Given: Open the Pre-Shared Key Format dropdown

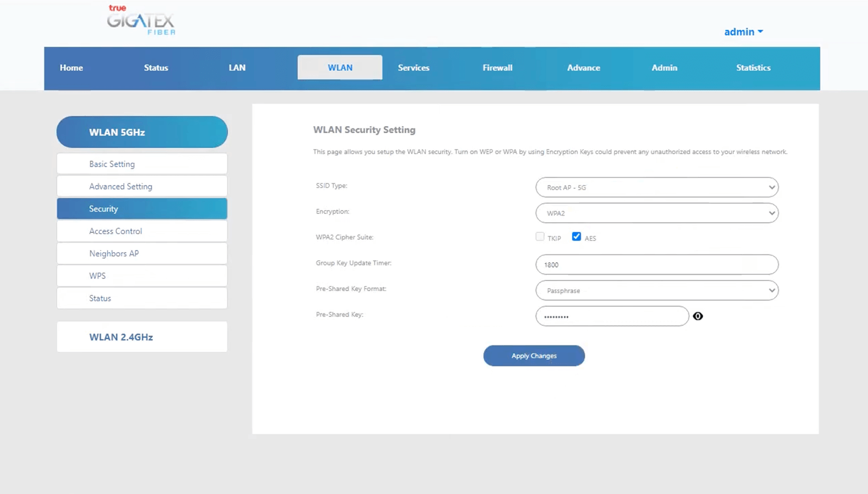Looking at the screenshot, I should click(x=657, y=290).
